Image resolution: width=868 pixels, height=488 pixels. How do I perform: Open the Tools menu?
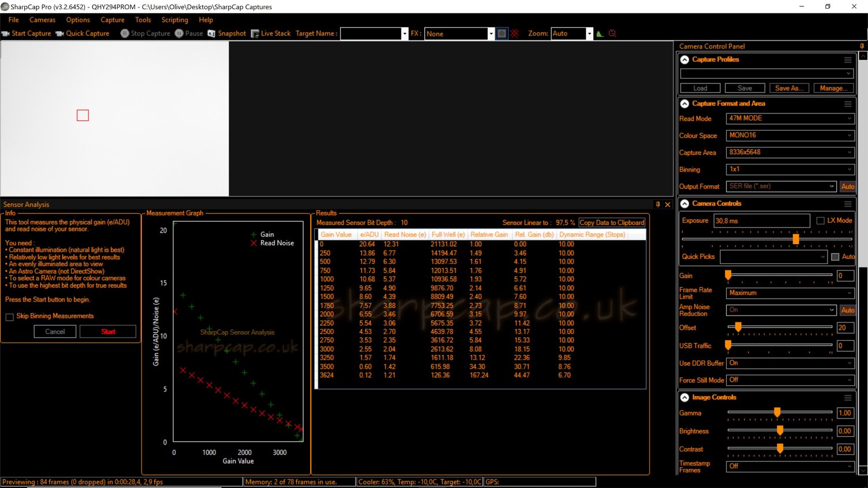(143, 20)
